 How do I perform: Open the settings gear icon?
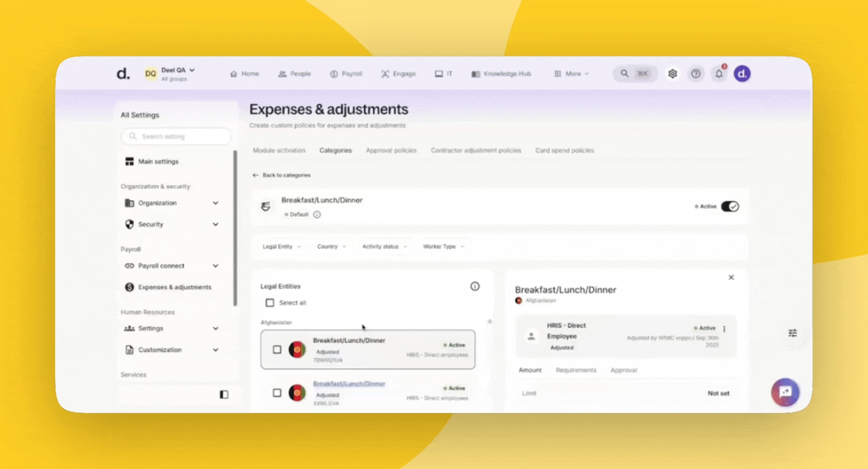point(672,74)
